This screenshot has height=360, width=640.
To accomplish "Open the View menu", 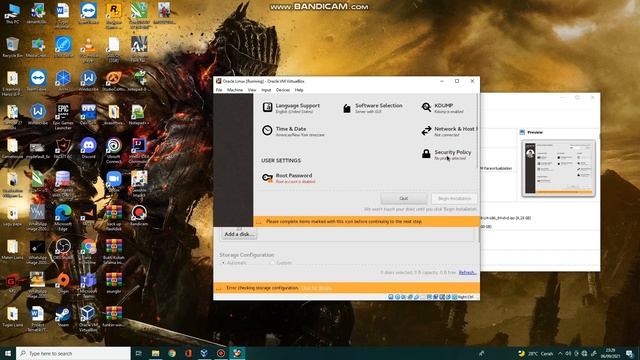I will coord(252,90).
